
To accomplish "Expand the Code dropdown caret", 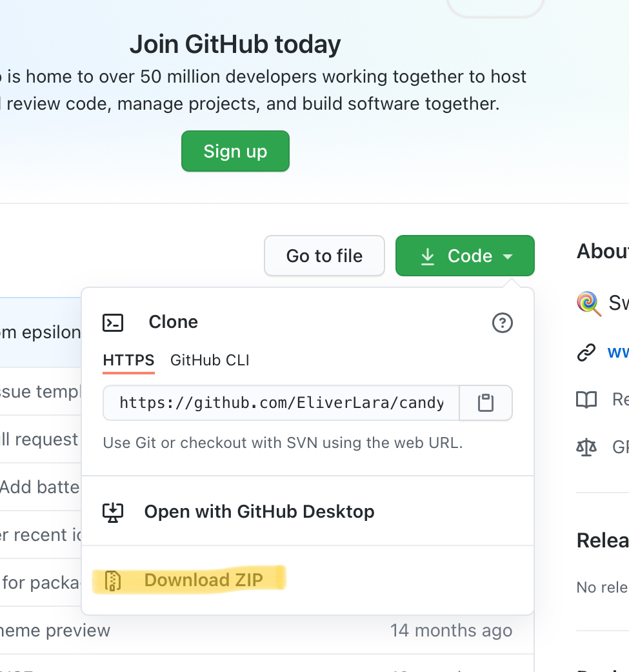I will 508,256.
